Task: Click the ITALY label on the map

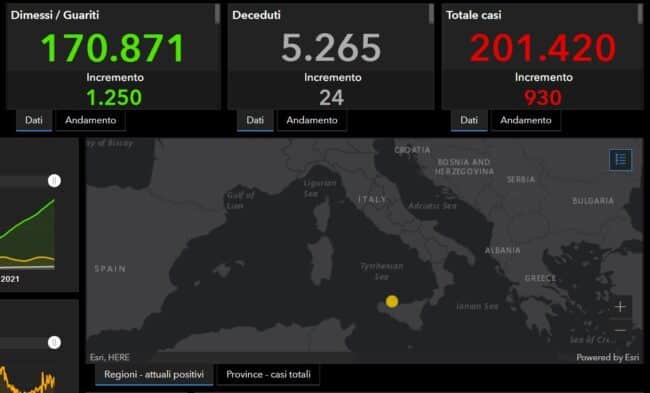Action: [372, 200]
